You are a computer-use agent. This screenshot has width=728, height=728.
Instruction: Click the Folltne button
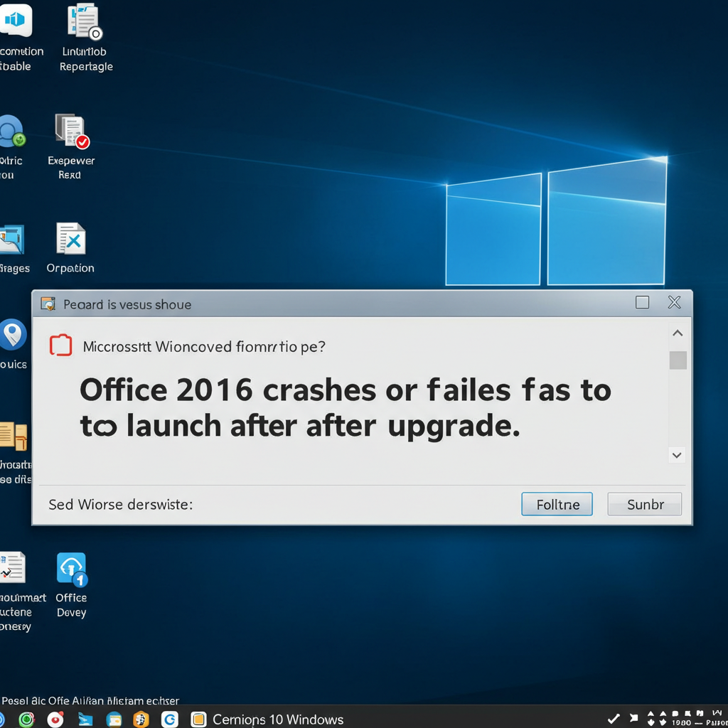pyautogui.click(x=557, y=504)
